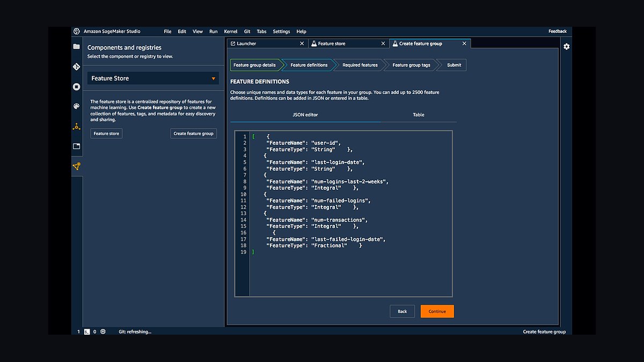Click the Create feature group sidebar button

194,134
